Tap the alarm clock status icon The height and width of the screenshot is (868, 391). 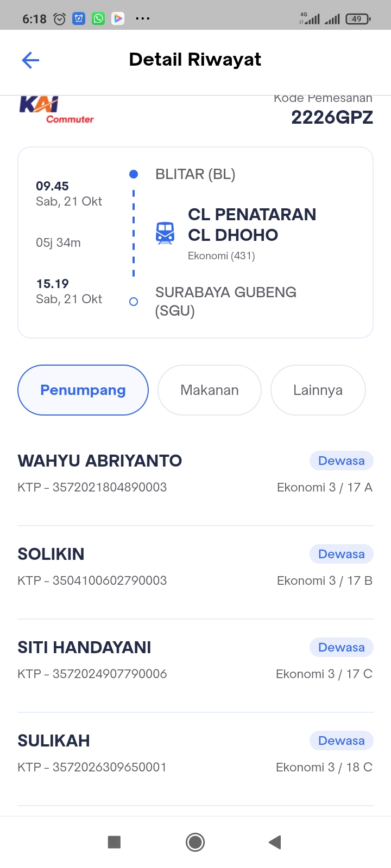tap(60, 19)
